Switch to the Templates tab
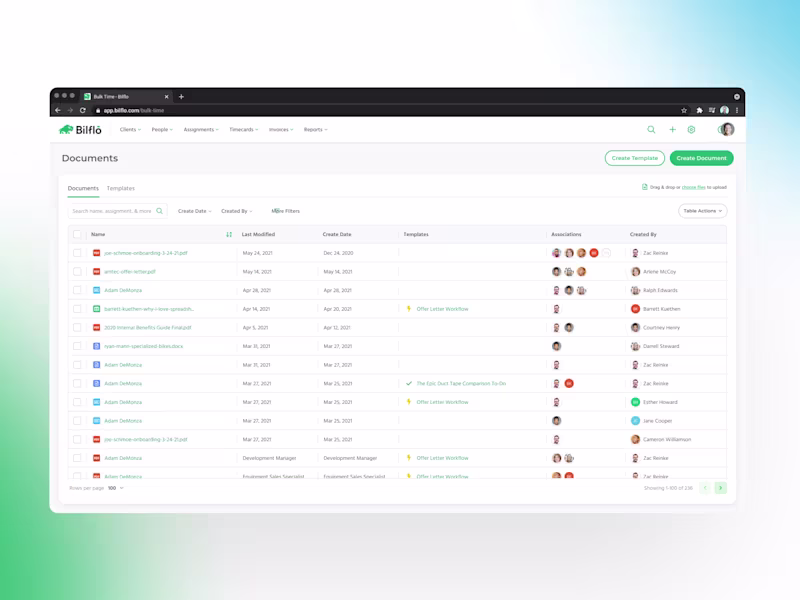Image resolution: width=800 pixels, height=600 pixels. (x=121, y=188)
